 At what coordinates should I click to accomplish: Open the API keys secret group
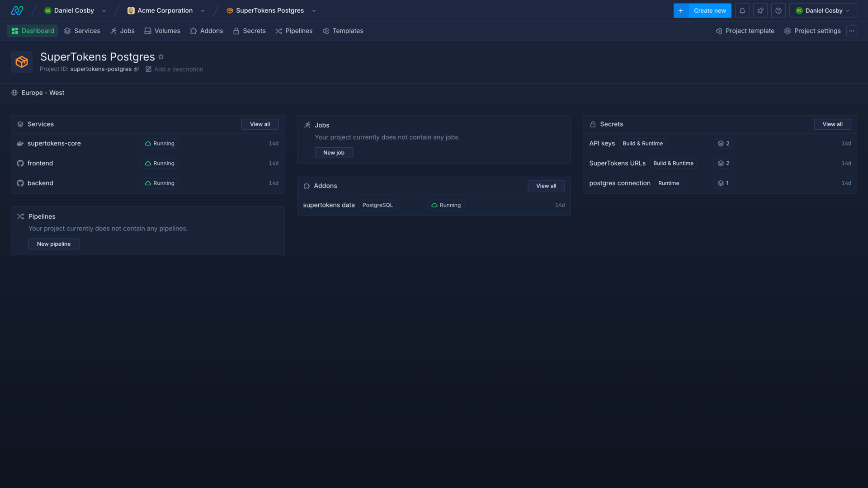720,144
